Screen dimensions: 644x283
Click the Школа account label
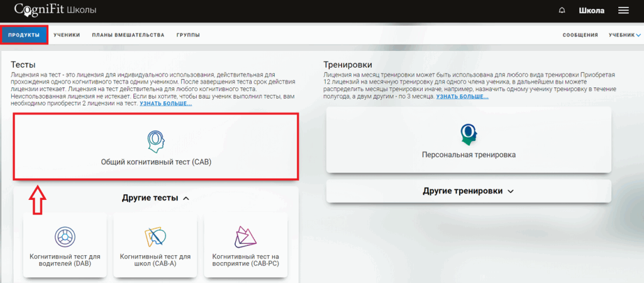(x=591, y=11)
